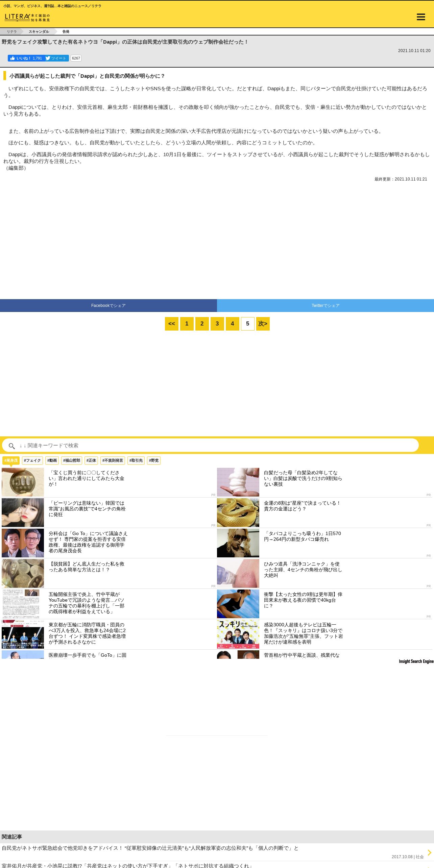Image resolution: width=434 pixels, height=868 pixels.
Task: Open the 太った女性の9割は更年期 article
Action: pos(303,600)
